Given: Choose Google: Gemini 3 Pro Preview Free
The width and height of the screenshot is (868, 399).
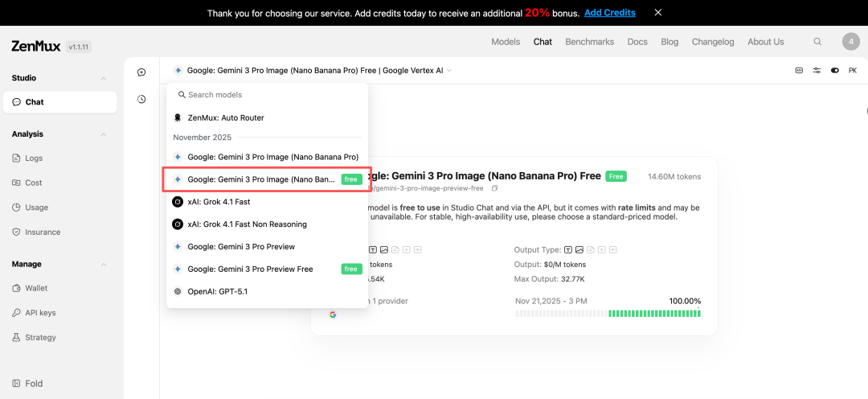Looking at the screenshot, I should tap(268, 269).
